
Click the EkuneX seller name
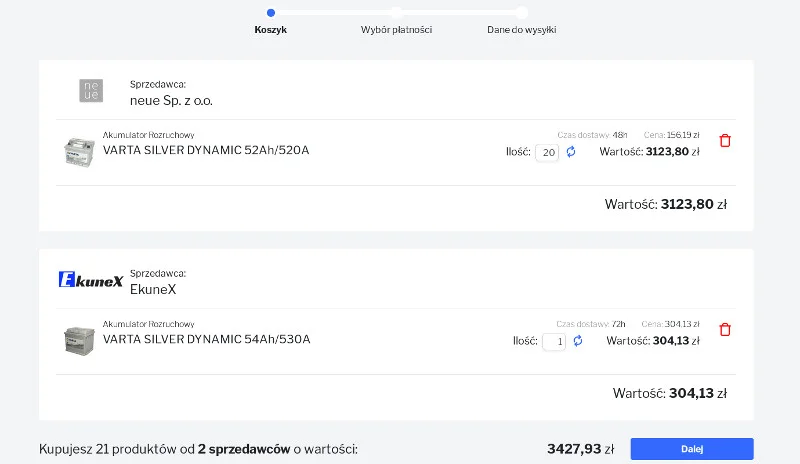153,289
